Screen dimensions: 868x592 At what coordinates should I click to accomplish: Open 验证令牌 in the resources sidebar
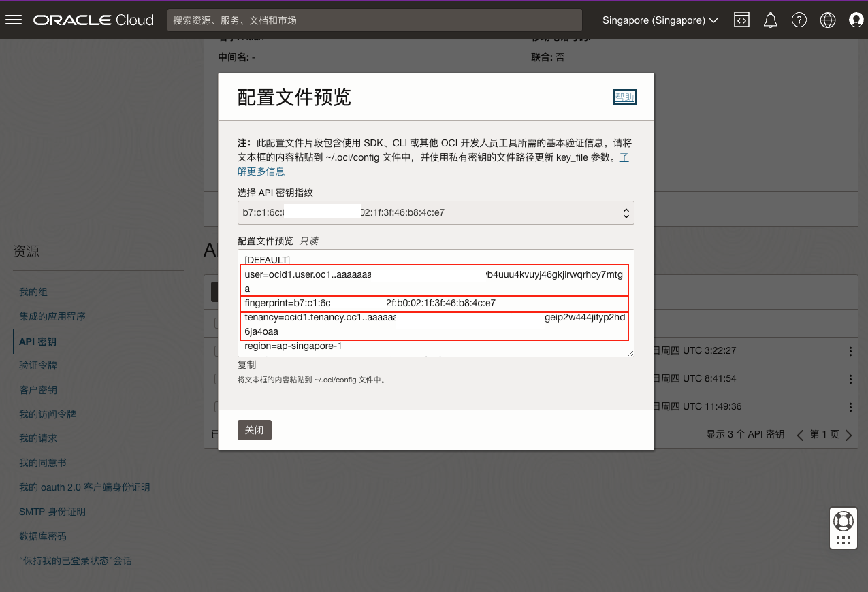pyautogui.click(x=38, y=365)
